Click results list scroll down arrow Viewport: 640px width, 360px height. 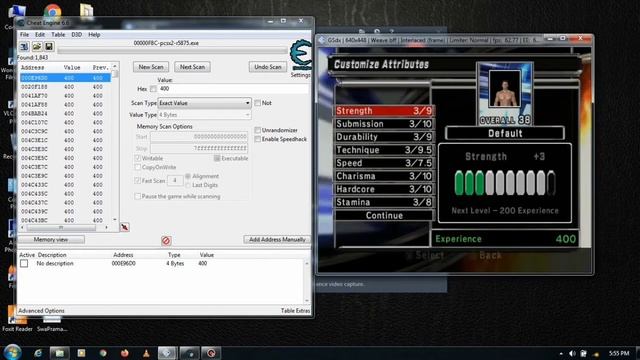pos(115,220)
